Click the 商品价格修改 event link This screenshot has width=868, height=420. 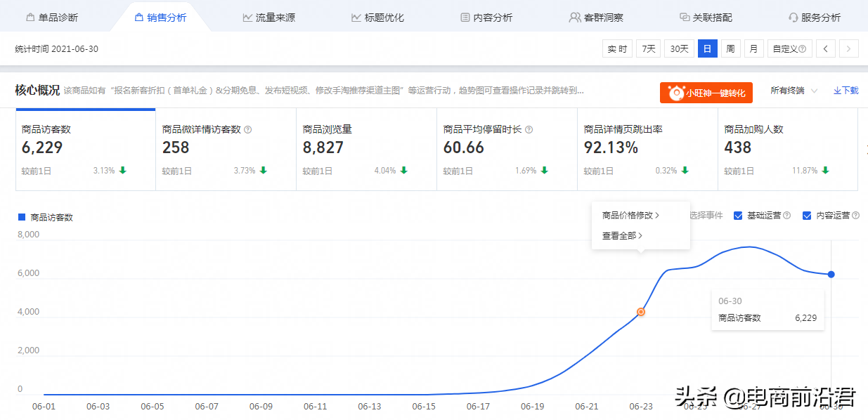(629, 216)
